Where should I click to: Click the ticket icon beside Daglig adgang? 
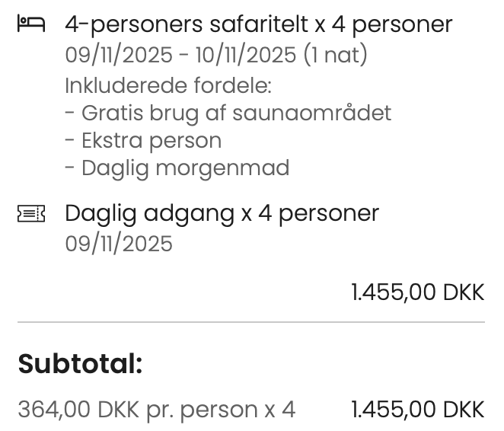(31, 213)
